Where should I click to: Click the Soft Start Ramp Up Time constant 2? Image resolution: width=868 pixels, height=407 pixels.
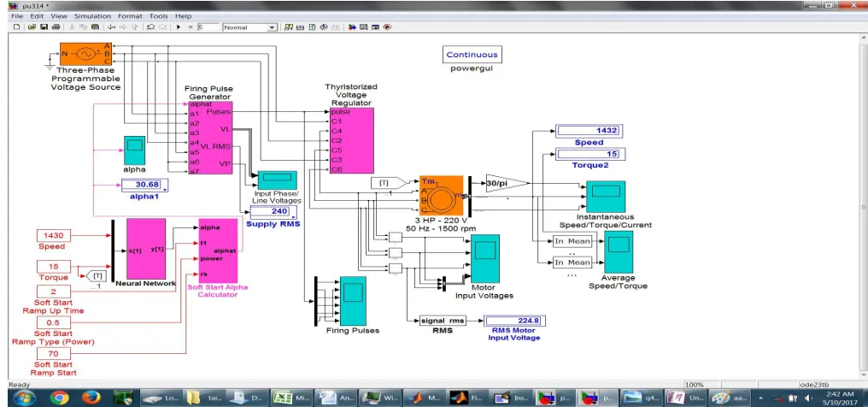(x=54, y=292)
